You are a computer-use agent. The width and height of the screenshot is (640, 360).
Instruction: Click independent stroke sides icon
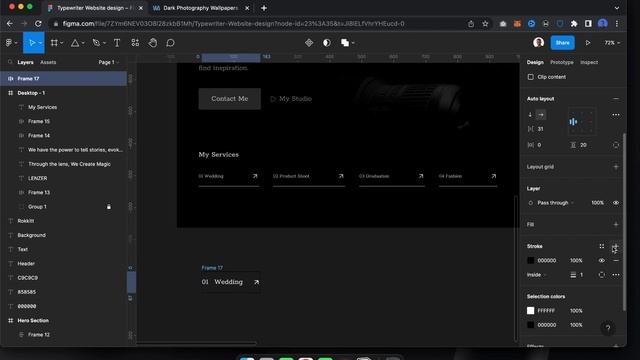click(x=602, y=275)
